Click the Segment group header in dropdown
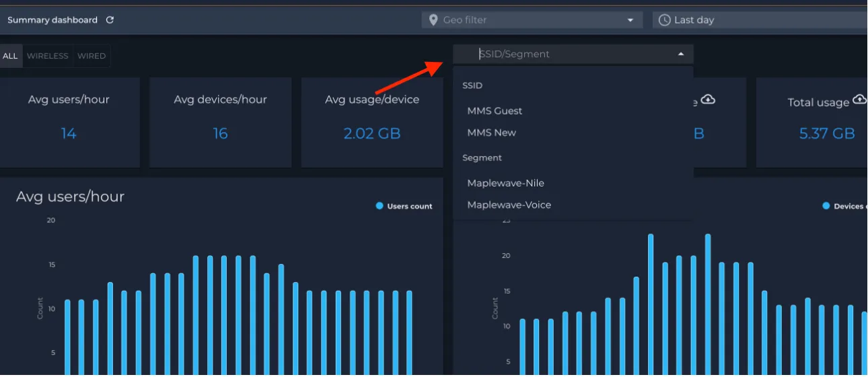Screen dimensions: 868x377 pos(482,158)
